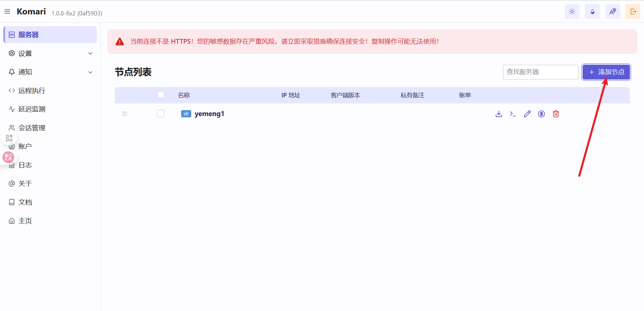Click the 查找服务器 search field

[x=540, y=72]
